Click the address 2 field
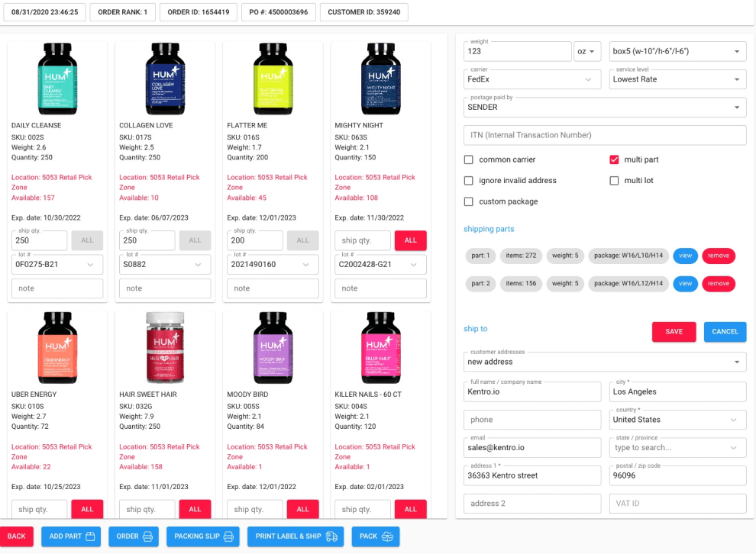 point(532,504)
